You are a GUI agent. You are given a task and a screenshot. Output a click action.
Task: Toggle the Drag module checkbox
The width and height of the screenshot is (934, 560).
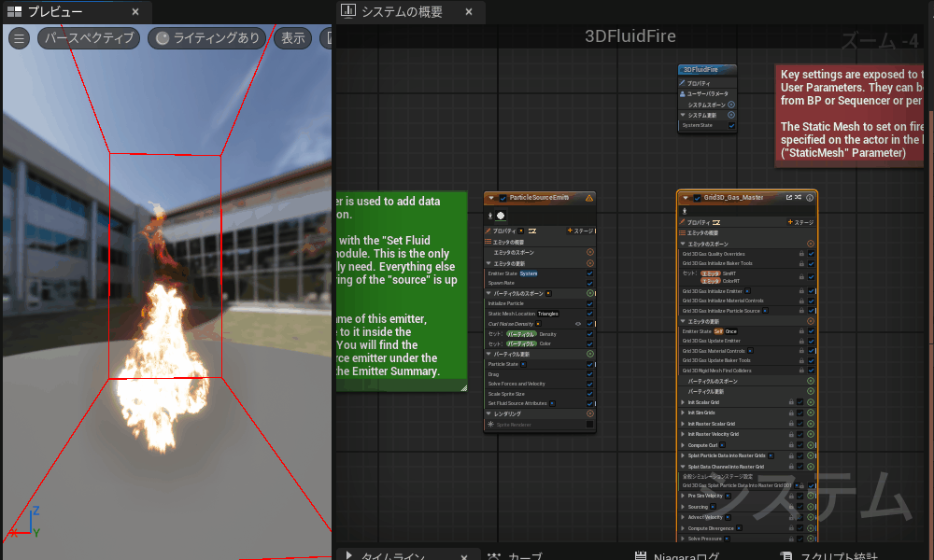(x=590, y=374)
